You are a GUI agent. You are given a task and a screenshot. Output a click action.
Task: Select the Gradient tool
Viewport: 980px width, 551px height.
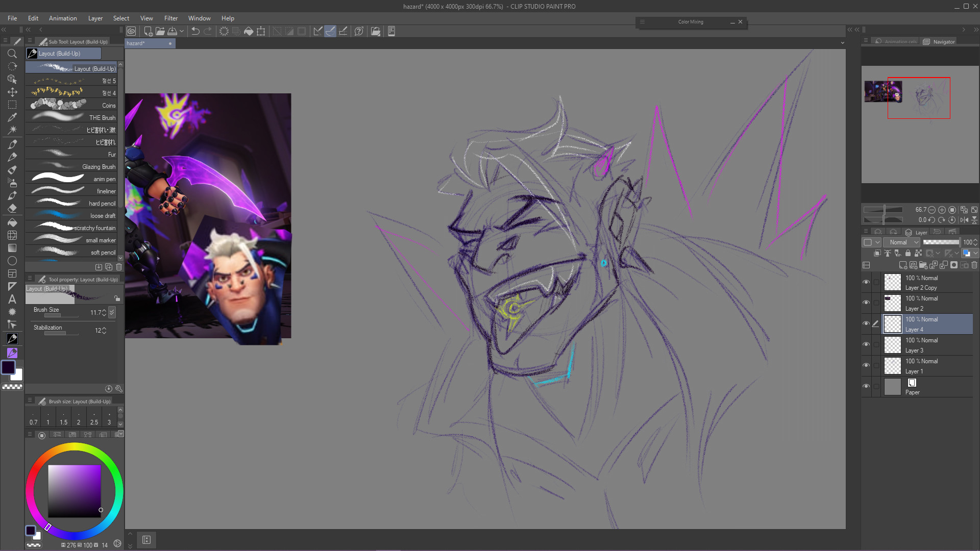pyautogui.click(x=12, y=248)
